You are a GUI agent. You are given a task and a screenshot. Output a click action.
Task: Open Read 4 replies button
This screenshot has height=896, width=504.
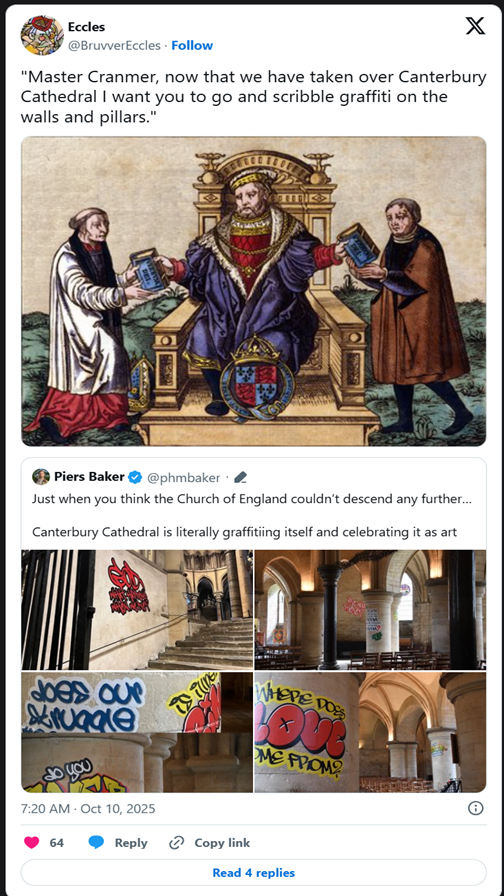pos(254,873)
